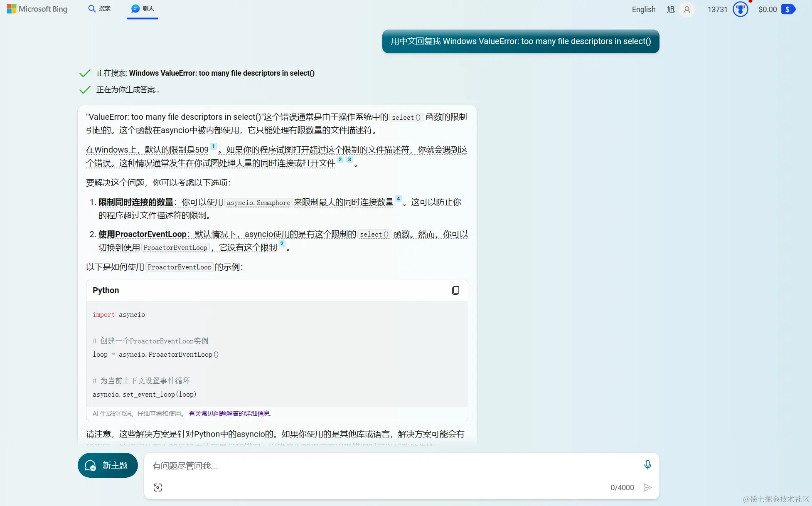This screenshot has height=506, width=812.
Task: Switch to the 聊天 chat tab
Action: point(143,8)
